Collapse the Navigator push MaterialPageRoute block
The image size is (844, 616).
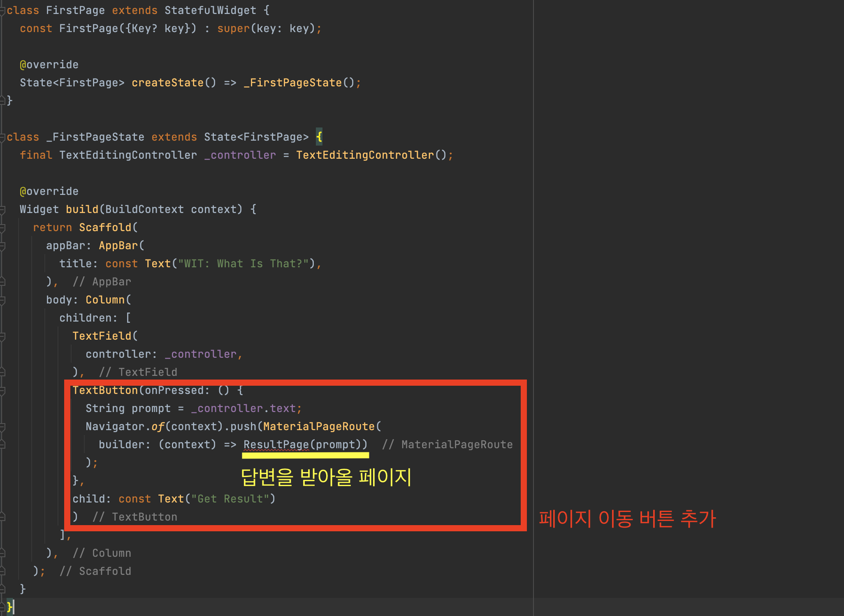[x=2, y=427]
